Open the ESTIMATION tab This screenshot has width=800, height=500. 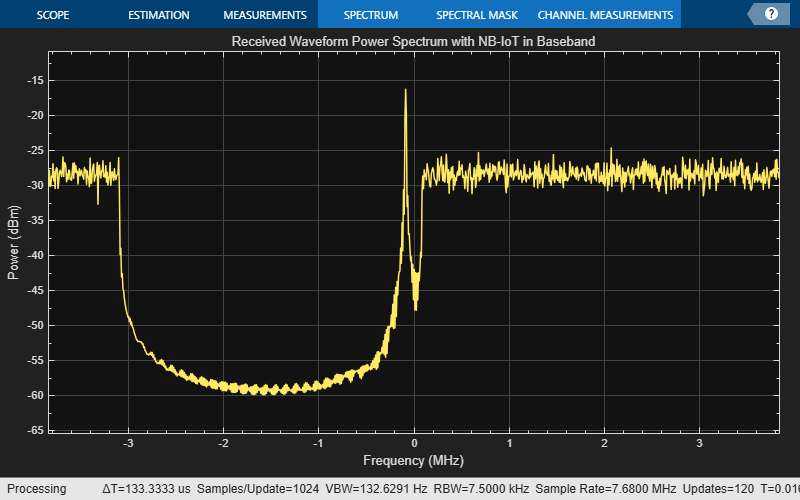[x=158, y=15]
